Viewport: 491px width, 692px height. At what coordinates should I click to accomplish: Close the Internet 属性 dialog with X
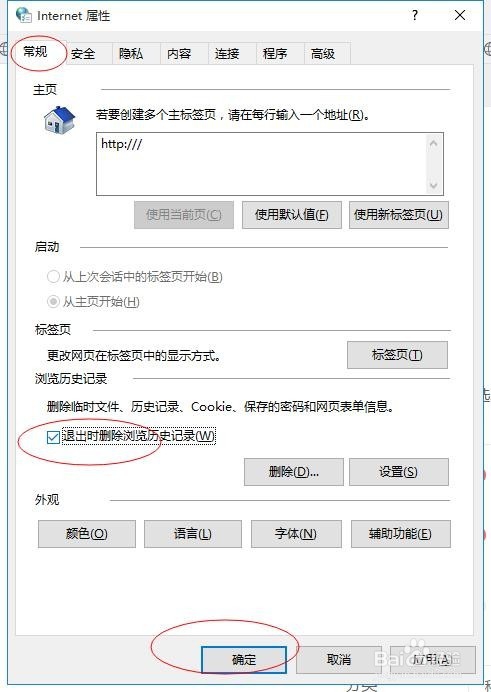point(460,15)
